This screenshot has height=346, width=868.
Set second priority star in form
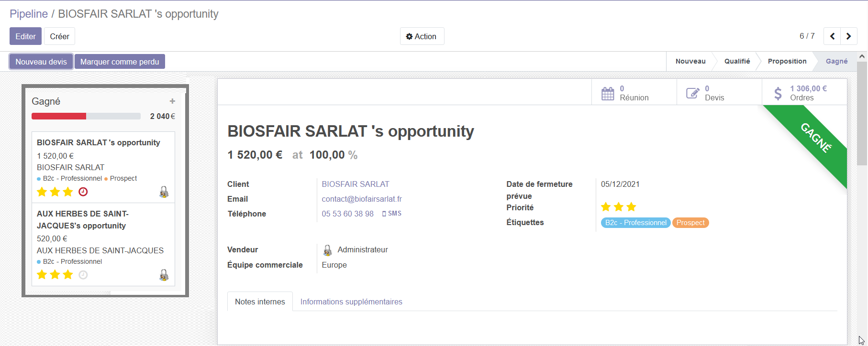click(619, 207)
